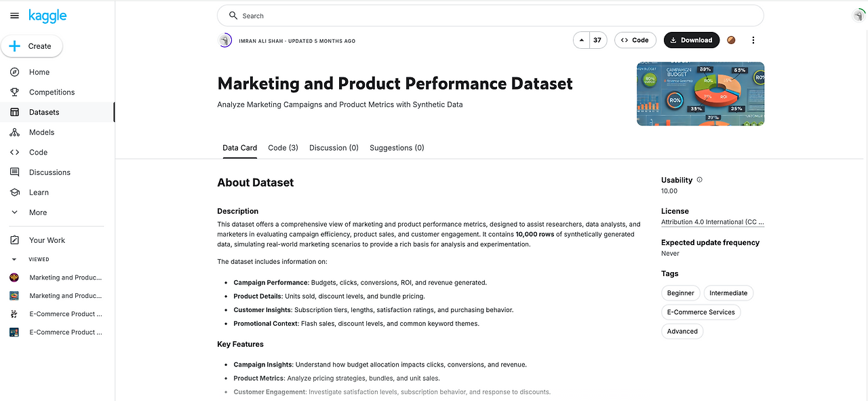Click the dataset cover image thumbnail
The width and height of the screenshot is (868, 401).
(701, 94)
